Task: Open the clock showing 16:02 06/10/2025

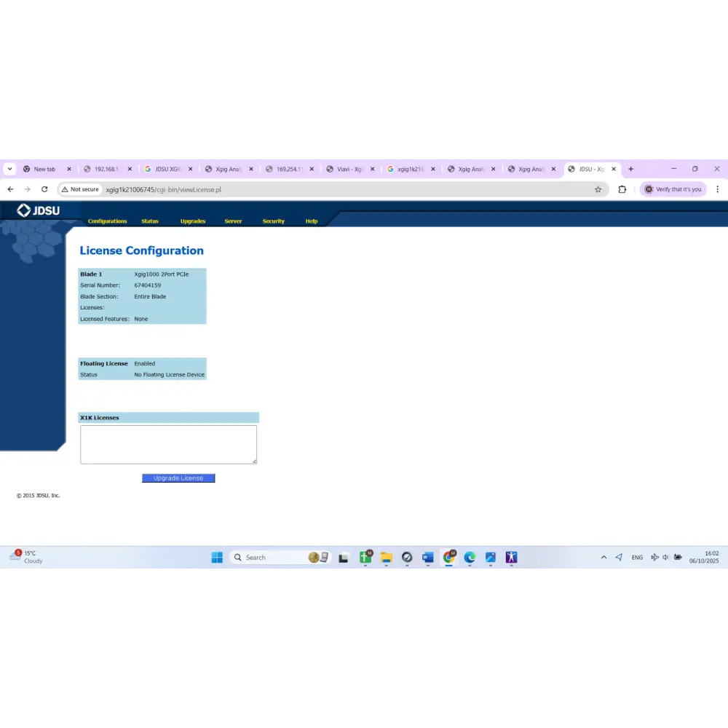Action: tap(704, 557)
